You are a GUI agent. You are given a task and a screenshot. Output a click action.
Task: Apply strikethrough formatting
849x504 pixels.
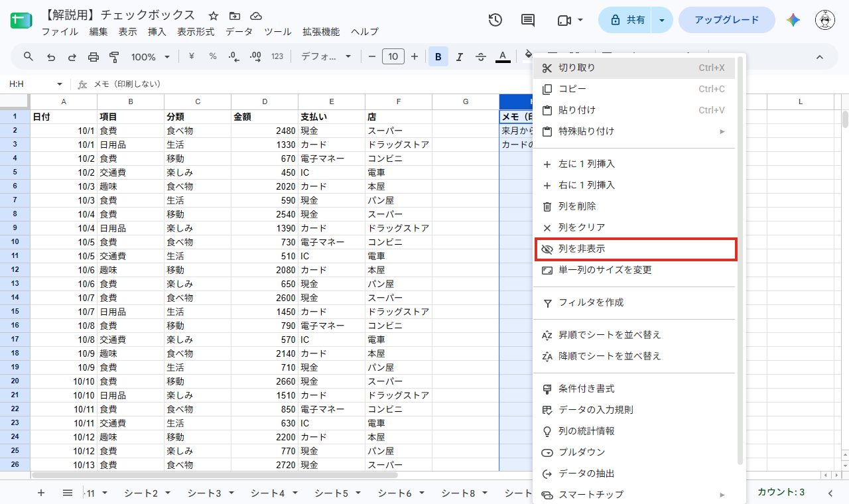481,56
